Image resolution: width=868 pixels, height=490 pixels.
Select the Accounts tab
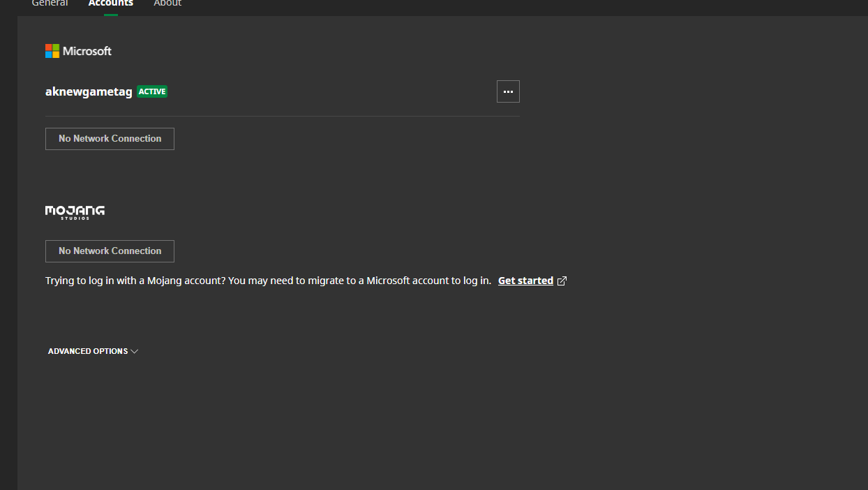(110, 3)
